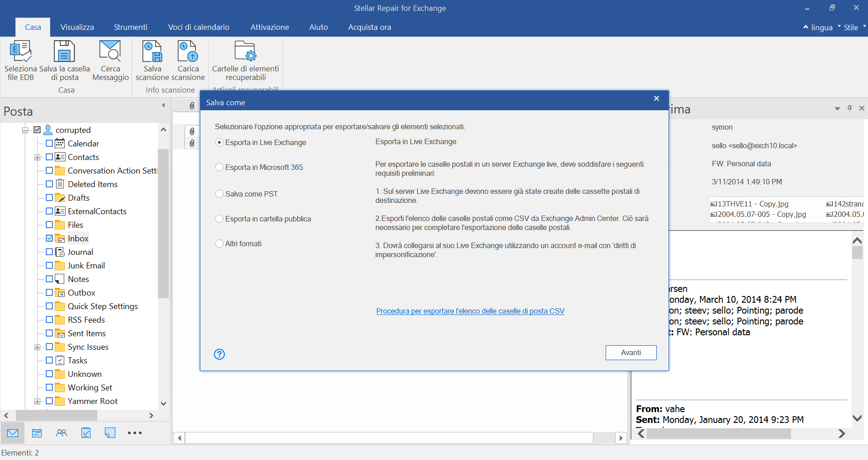The width and height of the screenshot is (868, 460).
Task: Open more views ellipsis in bottom bar
Action: (135, 433)
